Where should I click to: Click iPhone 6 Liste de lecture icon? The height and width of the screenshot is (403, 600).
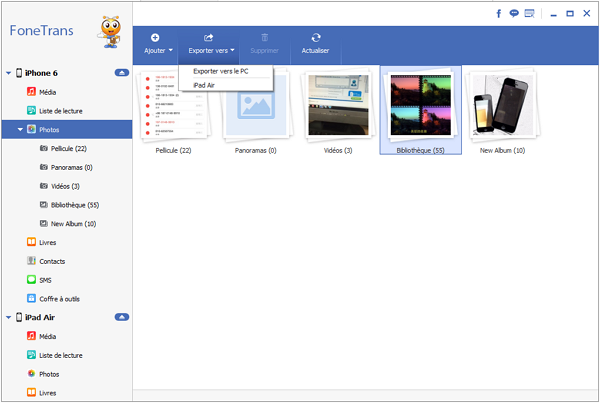pos(31,111)
